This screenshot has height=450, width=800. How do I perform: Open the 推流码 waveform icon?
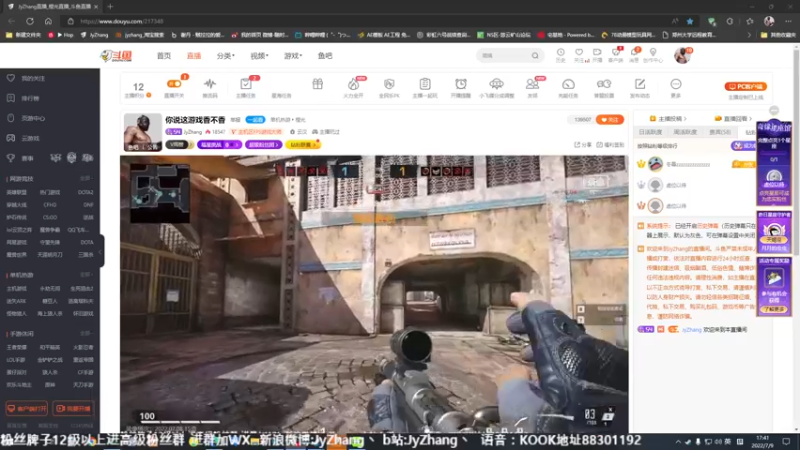pos(210,87)
